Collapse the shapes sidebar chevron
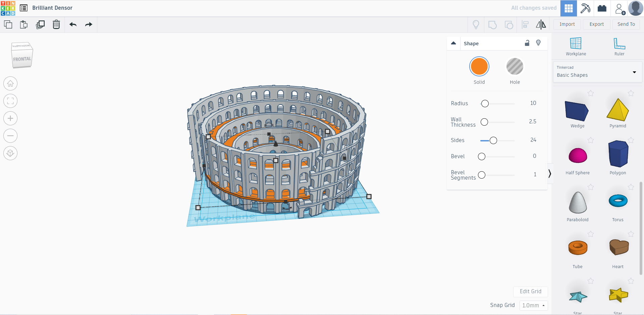This screenshot has height=315, width=644. [x=549, y=174]
